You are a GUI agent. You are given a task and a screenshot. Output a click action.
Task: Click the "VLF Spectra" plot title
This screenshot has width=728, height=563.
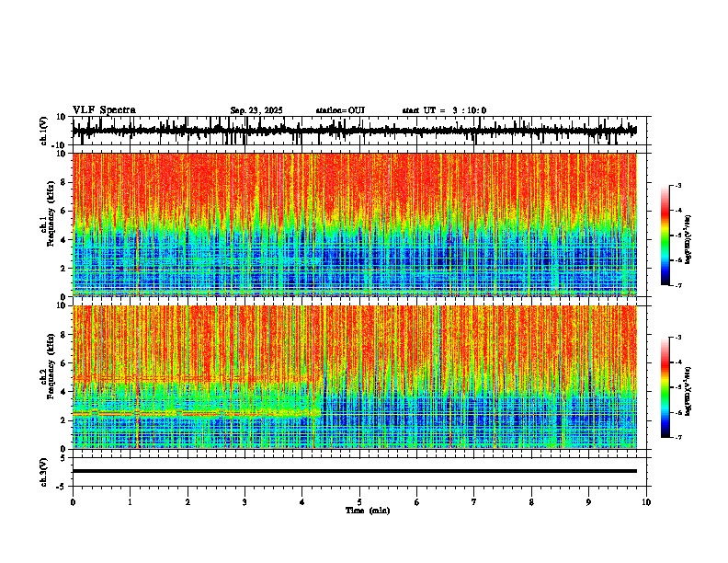click(104, 110)
